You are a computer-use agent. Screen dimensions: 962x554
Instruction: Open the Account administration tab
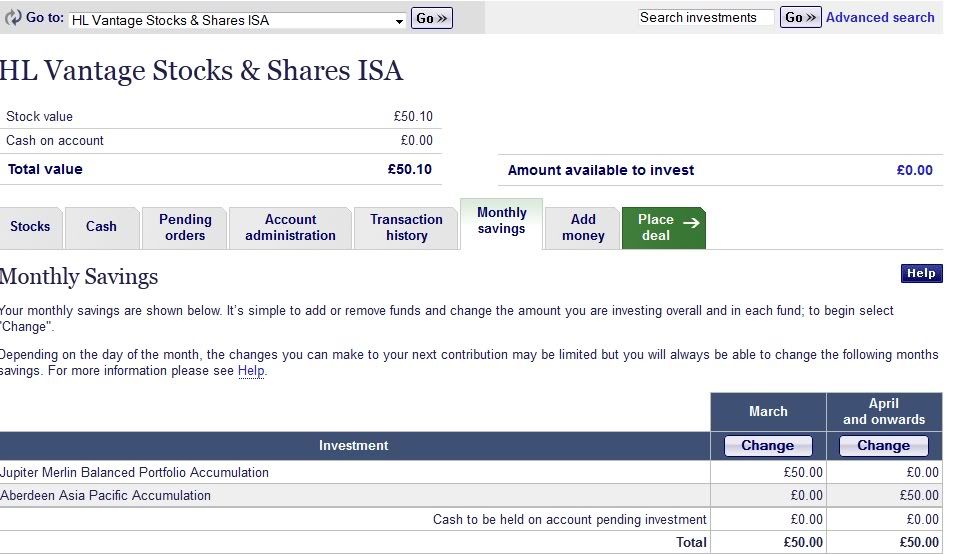[x=290, y=227]
